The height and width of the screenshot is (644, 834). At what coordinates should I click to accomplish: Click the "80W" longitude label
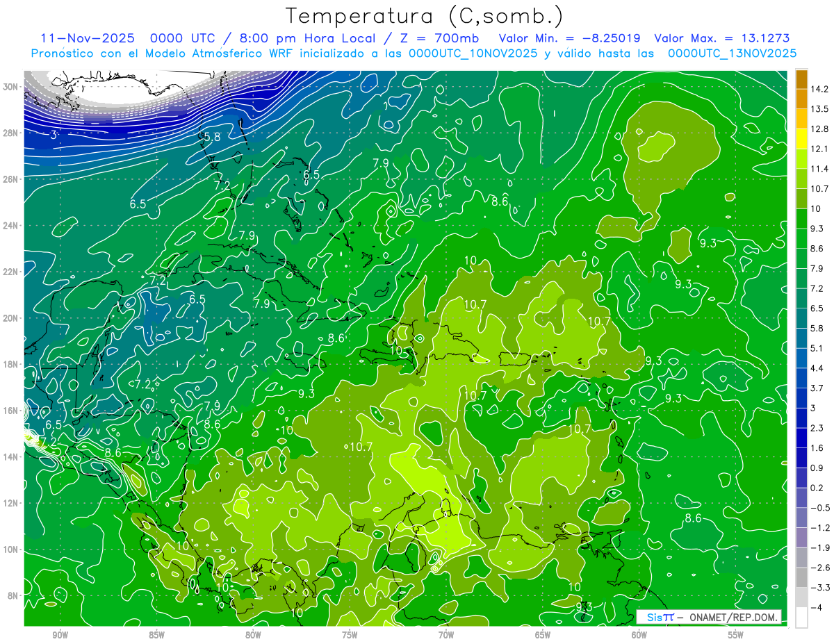click(253, 634)
